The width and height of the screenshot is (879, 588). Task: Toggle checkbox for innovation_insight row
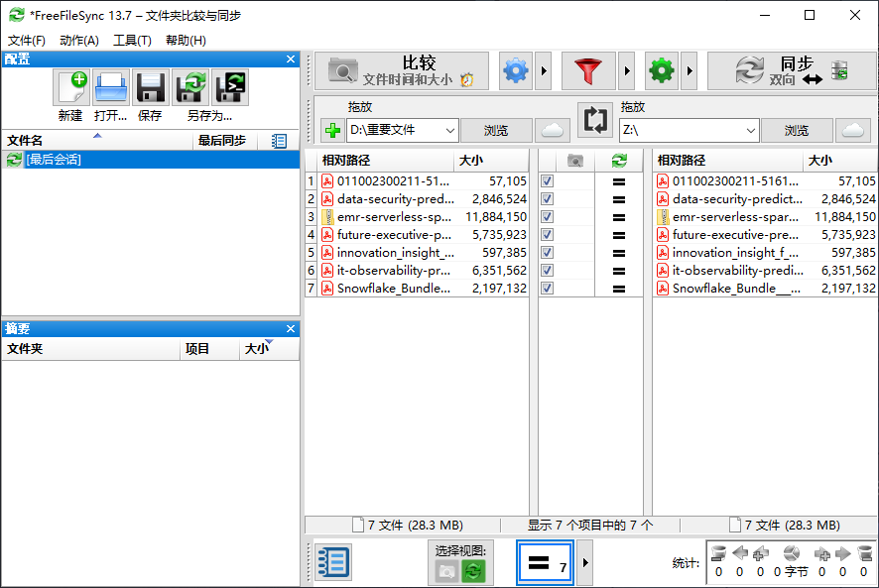coord(547,253)
